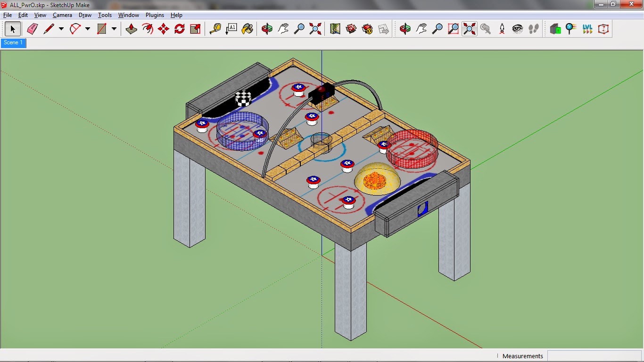
Task: Choose the pink Eraser tool
Action: tap(32, 29)
